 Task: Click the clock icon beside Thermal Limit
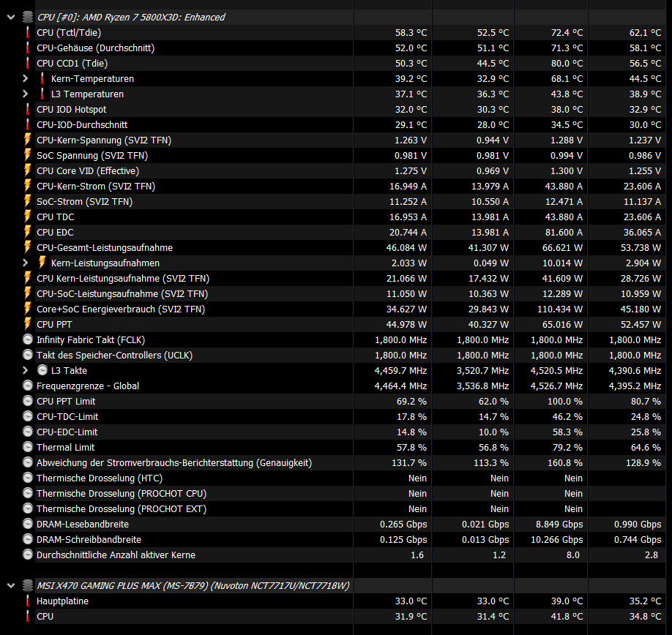pyautogui.click(x=28, y=447)
